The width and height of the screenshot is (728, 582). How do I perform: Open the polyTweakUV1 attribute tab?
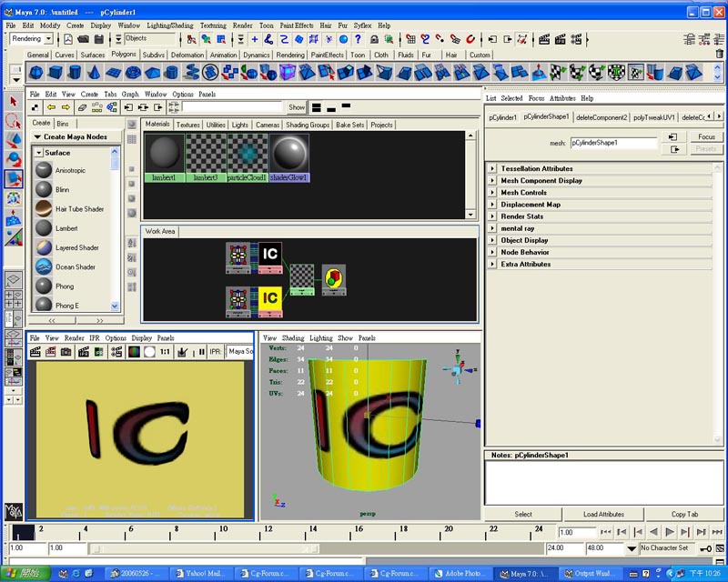[x=653, y=117]
